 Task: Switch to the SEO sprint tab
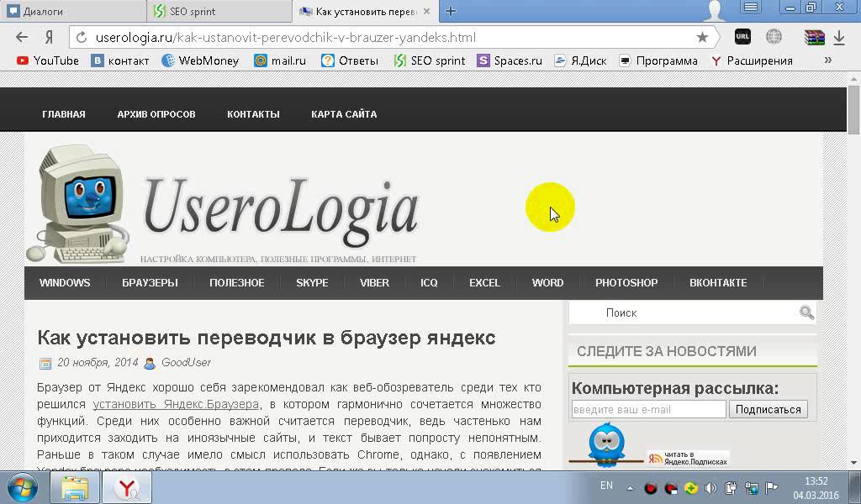(219, 11)
